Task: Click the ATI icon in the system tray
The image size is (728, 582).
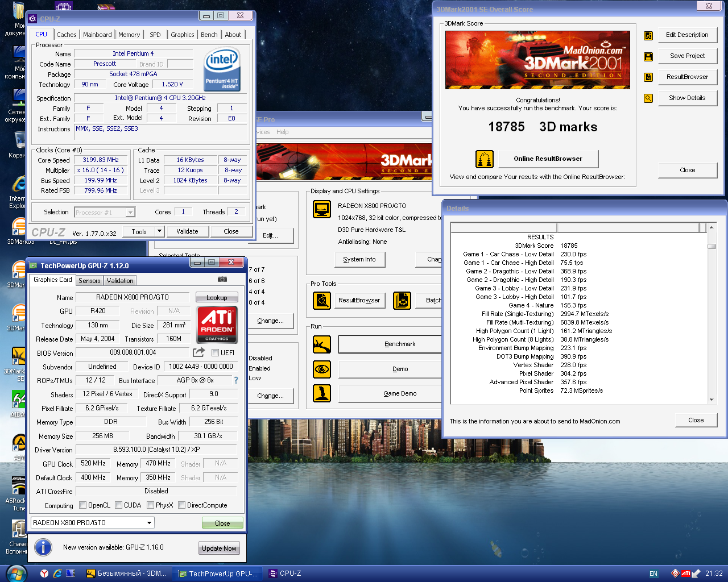Action: [685, 573]
